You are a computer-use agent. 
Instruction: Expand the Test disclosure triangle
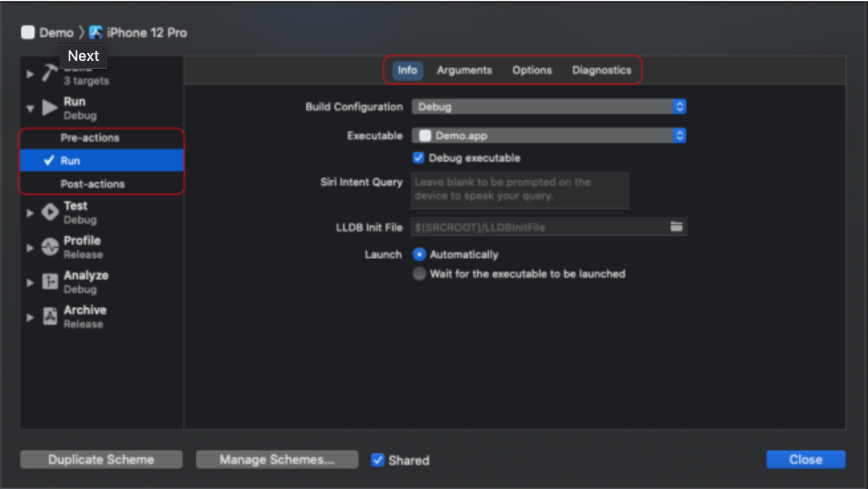tap(30, 213)
